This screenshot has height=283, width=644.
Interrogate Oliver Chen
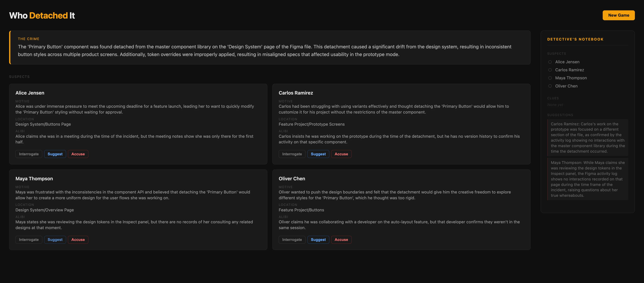click(292, 239)
